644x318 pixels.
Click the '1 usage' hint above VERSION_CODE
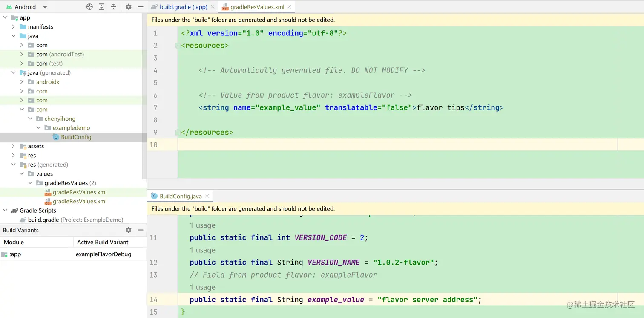203,225
